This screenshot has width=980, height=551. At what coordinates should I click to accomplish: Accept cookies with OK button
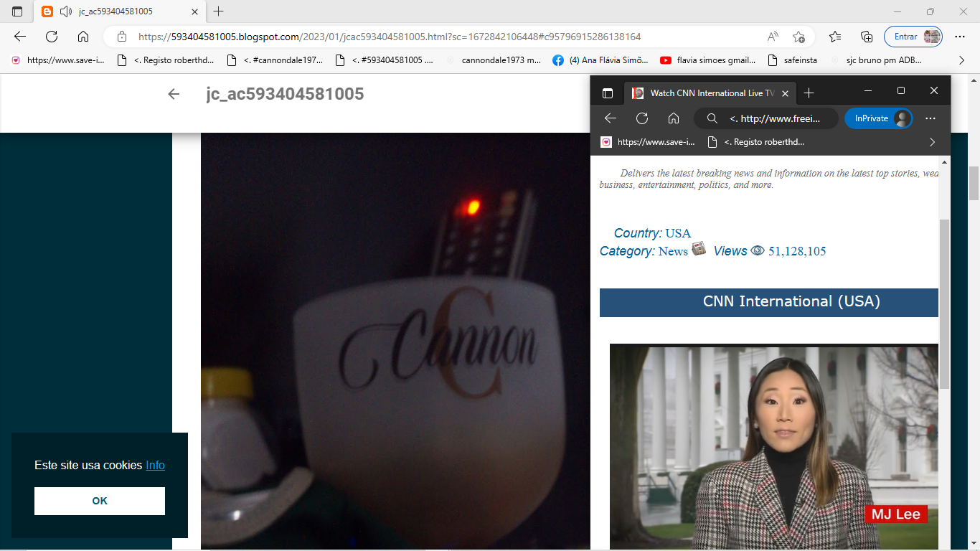[x=100, y=501]
